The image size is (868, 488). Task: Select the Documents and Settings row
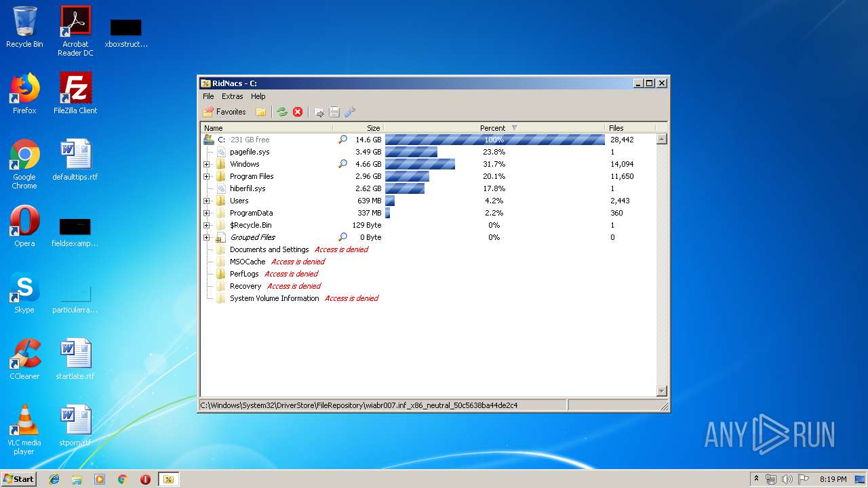429,249
